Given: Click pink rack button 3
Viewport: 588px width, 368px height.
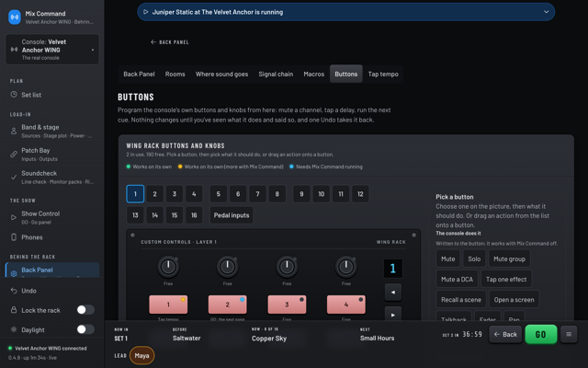Looking at the screenshot, I should pos(287,305).
